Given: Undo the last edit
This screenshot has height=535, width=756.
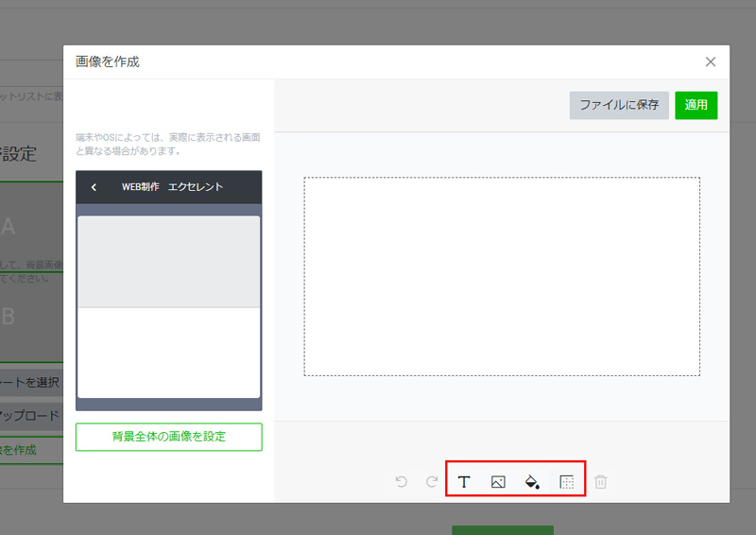Looking at the screenshot, I should tap(401, 481).
